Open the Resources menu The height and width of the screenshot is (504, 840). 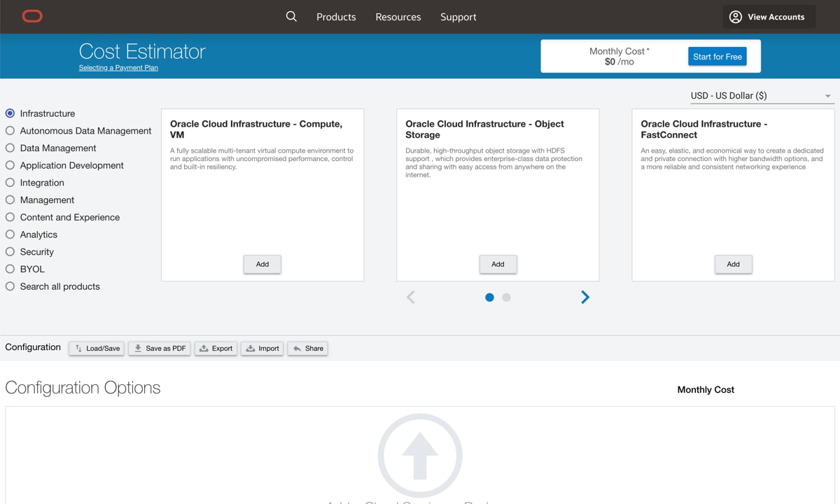click(x=398, y=17)
